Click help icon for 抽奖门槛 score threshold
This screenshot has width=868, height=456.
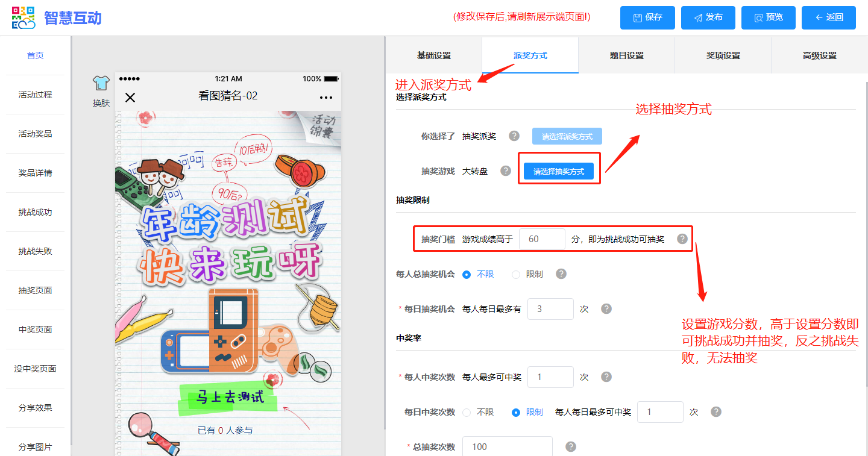click(x=682, y=239)
